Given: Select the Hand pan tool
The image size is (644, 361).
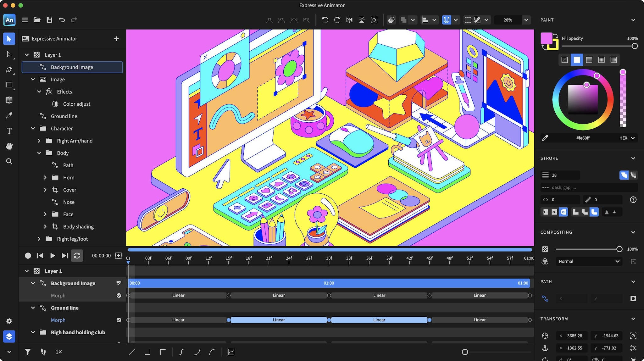Looking at the screenshot, I should (9, 146).
